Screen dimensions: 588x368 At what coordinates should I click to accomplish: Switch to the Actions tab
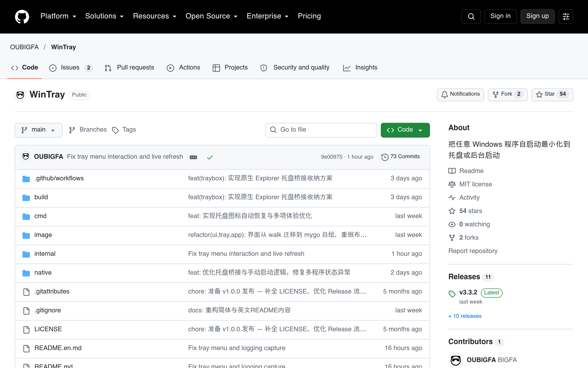[184, 68]
